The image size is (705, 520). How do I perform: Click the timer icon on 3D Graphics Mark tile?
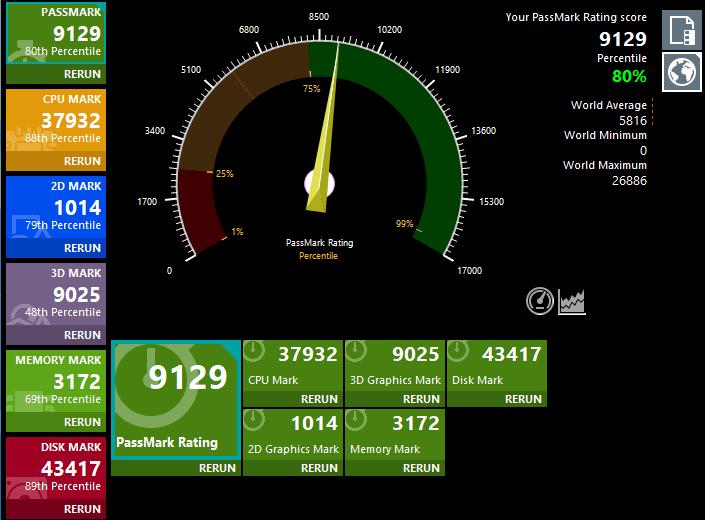356,351
